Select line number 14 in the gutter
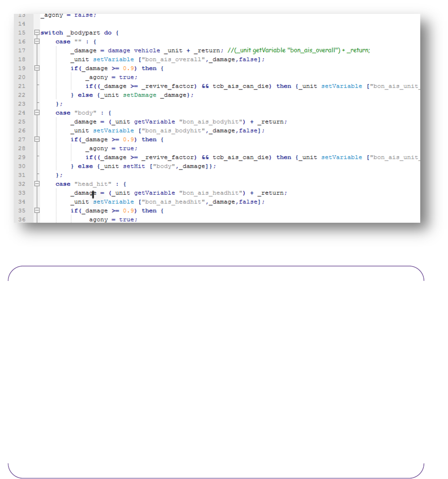This screenshot has height=479, width=448. click(21, 24)
